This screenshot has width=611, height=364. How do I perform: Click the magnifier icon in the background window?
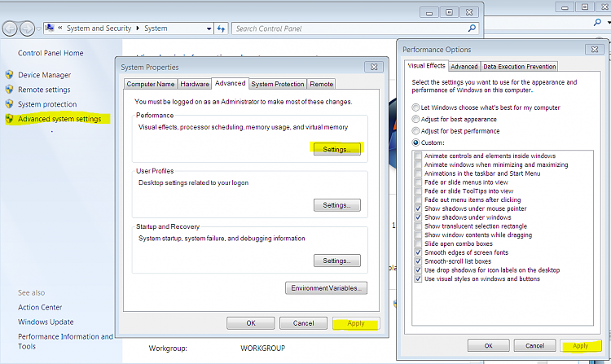597,22
